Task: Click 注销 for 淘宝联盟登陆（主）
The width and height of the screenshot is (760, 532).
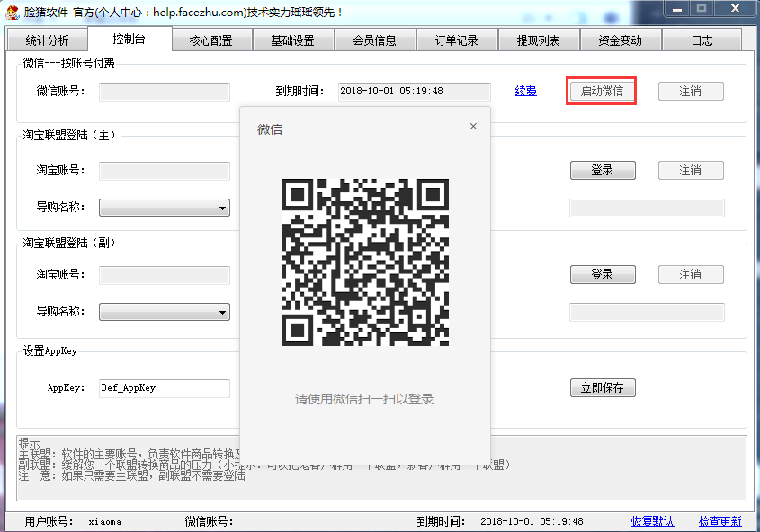Action: tap(691, 171)
